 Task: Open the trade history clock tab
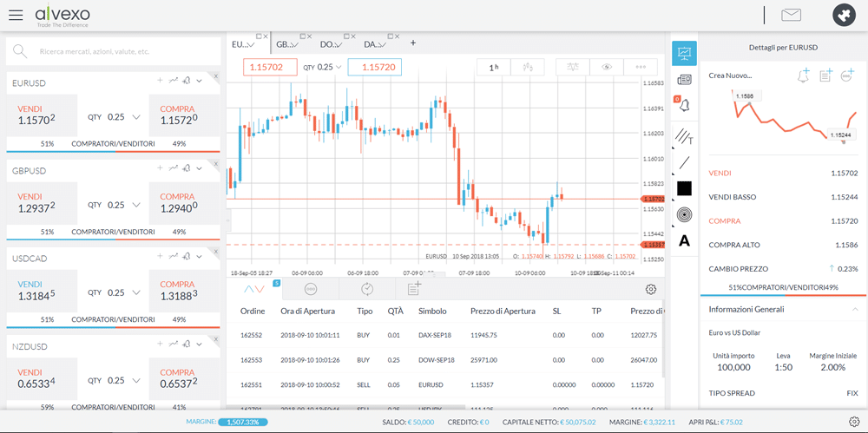366,288
